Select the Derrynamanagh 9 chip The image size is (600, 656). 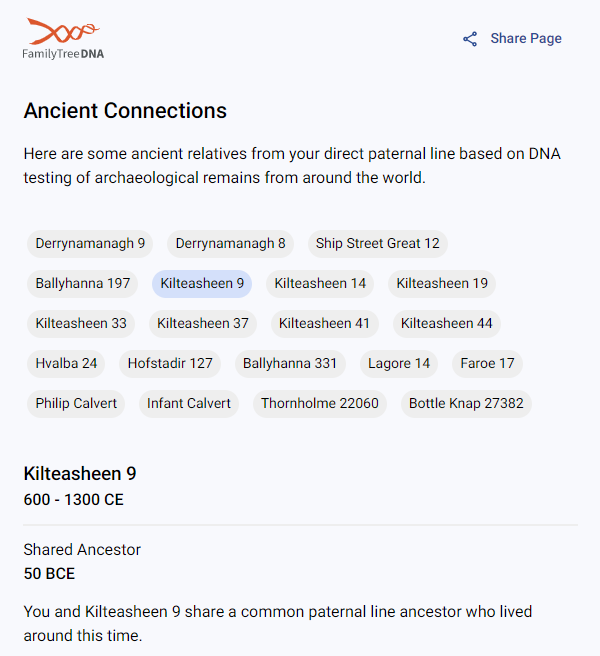[x=90, y=243]
